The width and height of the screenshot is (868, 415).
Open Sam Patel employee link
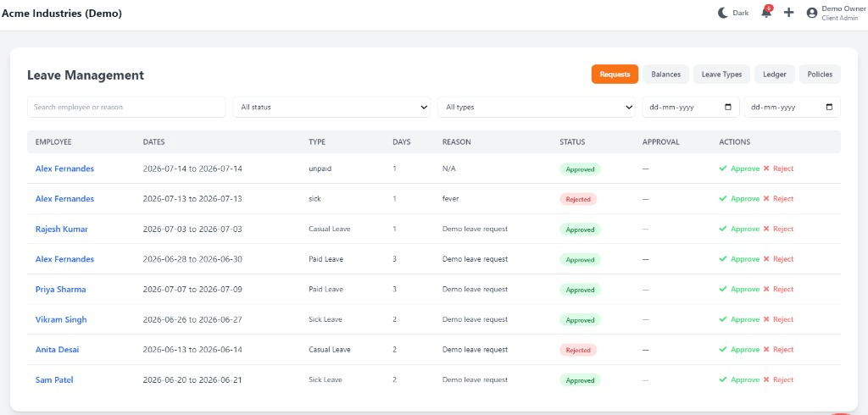tap(54, 379)
